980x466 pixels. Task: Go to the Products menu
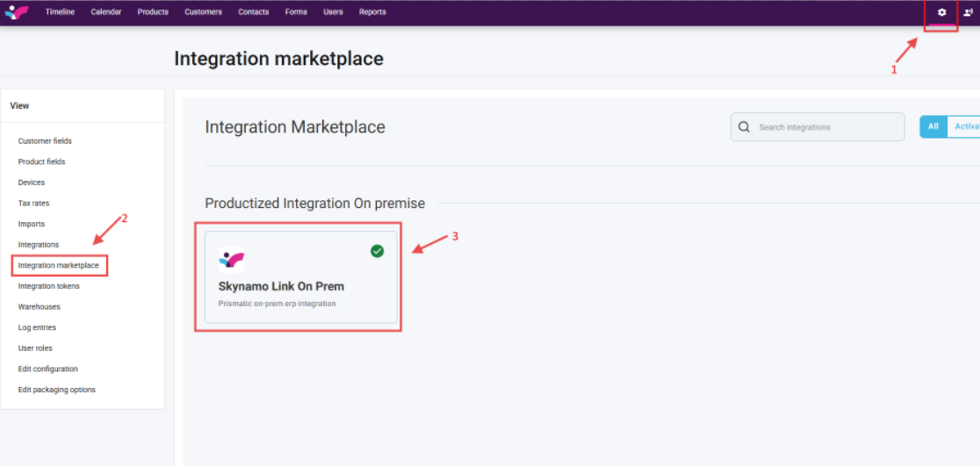153,12
